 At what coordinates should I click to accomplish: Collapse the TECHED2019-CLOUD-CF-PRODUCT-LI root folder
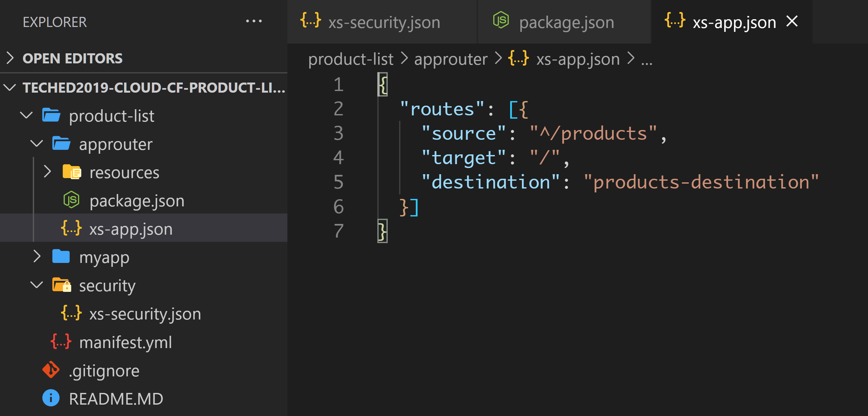9,87
